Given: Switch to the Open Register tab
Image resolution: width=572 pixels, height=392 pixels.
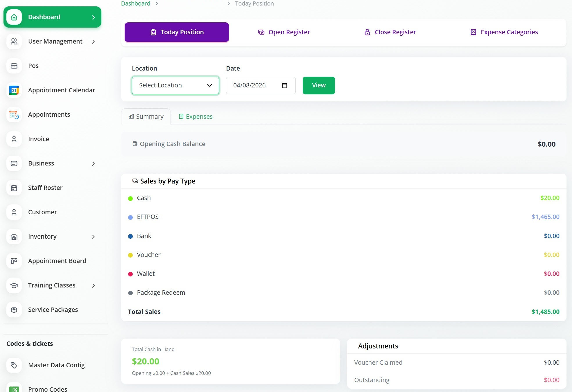Looking at the screenshot, I should (284, 32).
